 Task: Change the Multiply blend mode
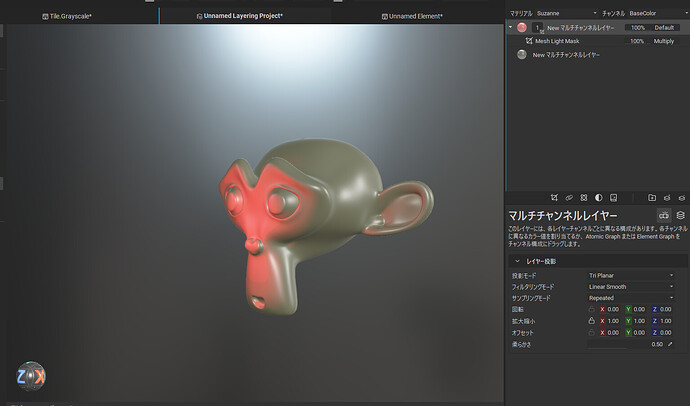(664, 41)
